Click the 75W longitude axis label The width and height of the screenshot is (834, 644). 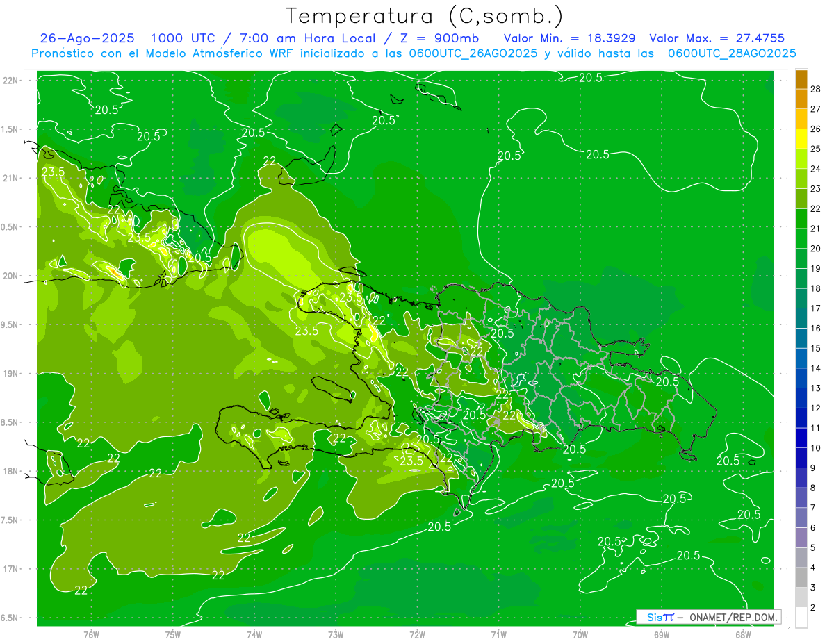click(x=172, y=634)
